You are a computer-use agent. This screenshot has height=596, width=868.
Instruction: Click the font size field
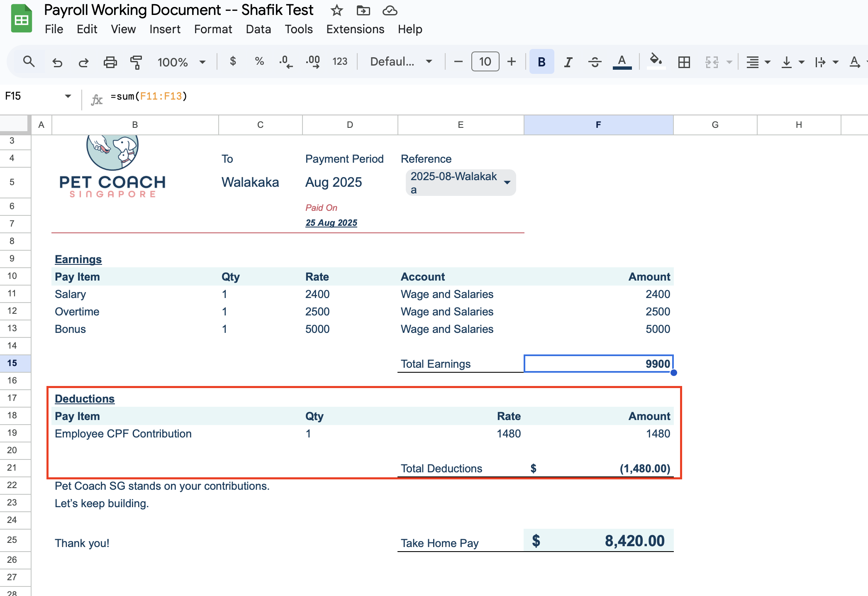(485, 62)
